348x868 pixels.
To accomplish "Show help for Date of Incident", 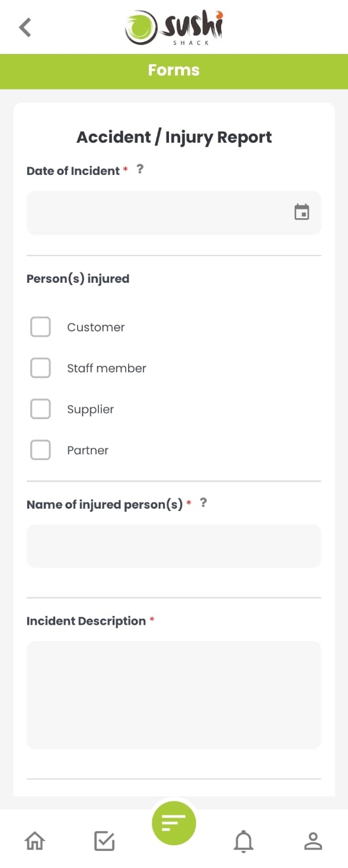I will point(140,169).
